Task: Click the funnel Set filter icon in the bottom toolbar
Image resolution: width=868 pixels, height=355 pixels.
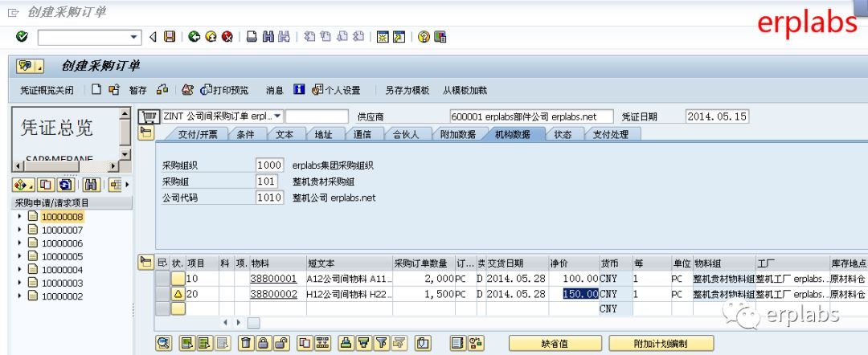Action: 381,343
